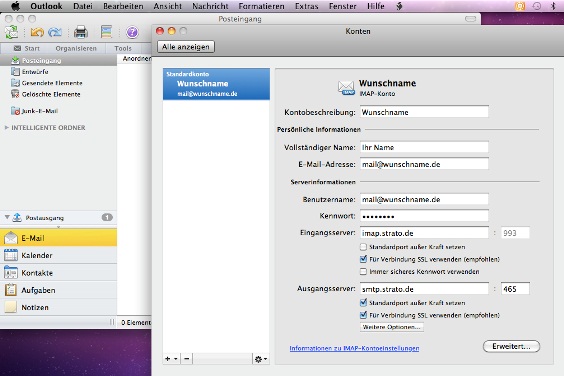
Task: Click the Benutzername field
Action: (424, 199)
